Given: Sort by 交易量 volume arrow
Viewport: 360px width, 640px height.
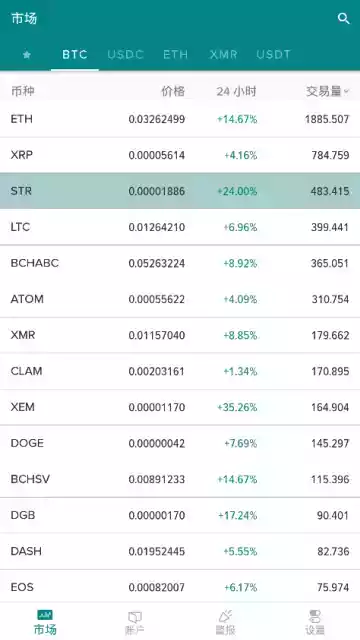Looking at the screenshot, I should pyautogui.click(x=347, y=92).
